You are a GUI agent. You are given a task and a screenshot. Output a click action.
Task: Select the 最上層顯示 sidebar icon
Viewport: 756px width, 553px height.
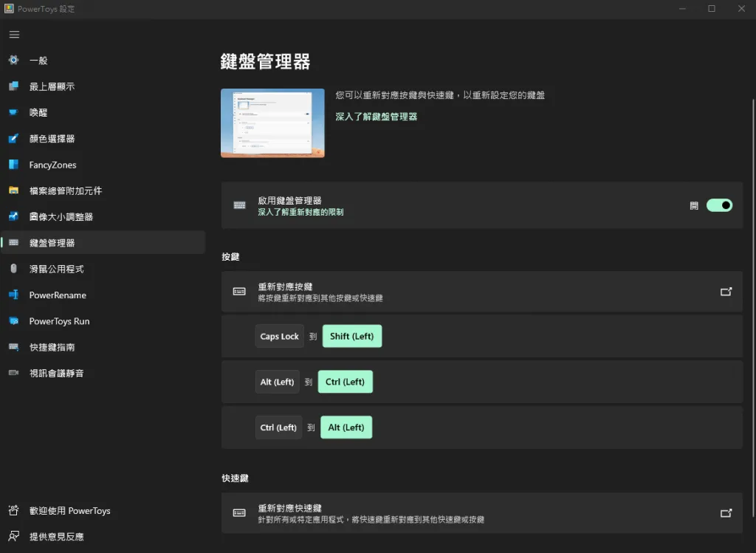[x=13, y=86]
